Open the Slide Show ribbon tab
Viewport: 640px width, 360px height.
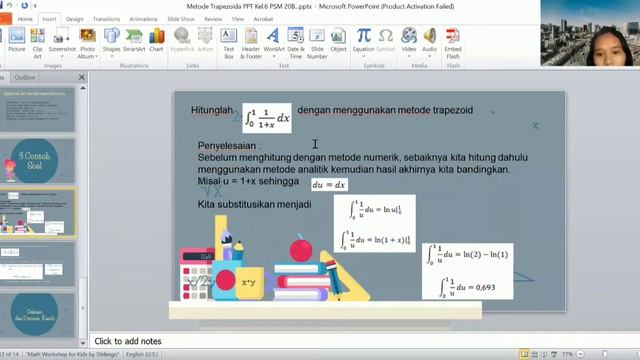(x=181, y=19)
